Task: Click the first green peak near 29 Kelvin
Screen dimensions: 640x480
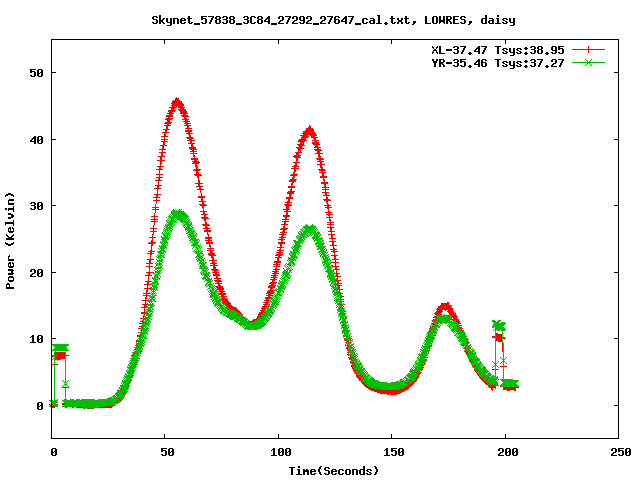Action: click(x=178, y=215)
